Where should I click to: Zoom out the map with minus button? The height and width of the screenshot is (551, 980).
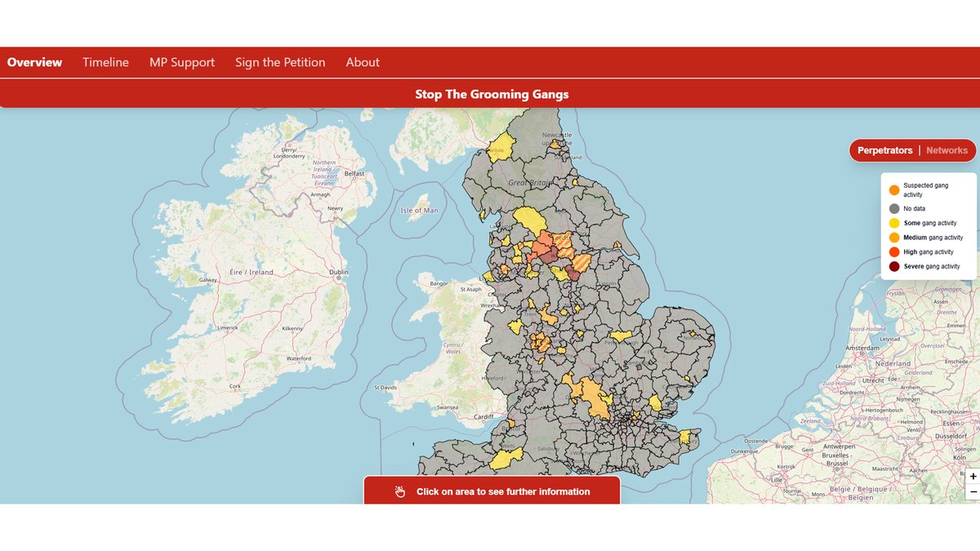pos(973,491)
